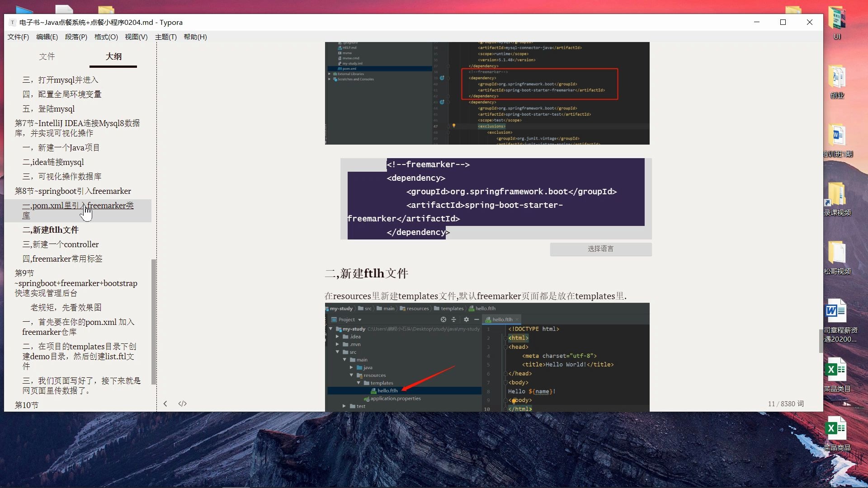The width and height of the screenshot is (868, 488).
Task: Click the <!--freemarker--> line in code block
Action: (428, 164)
